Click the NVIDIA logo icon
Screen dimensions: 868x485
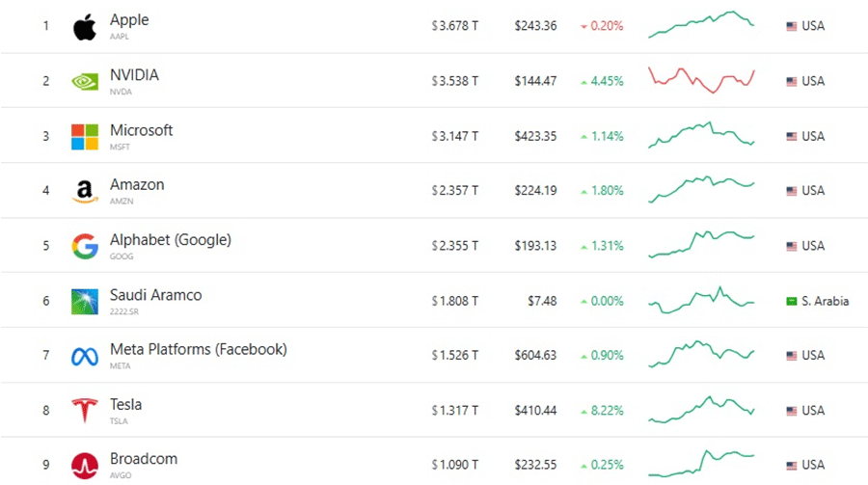pyautogui.click(x=85, y=82)
